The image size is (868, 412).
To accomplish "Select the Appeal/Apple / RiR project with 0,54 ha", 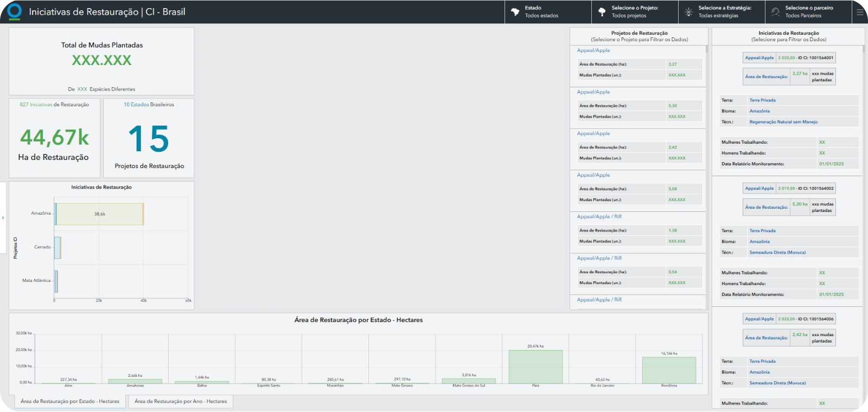I will click(638, 274).
